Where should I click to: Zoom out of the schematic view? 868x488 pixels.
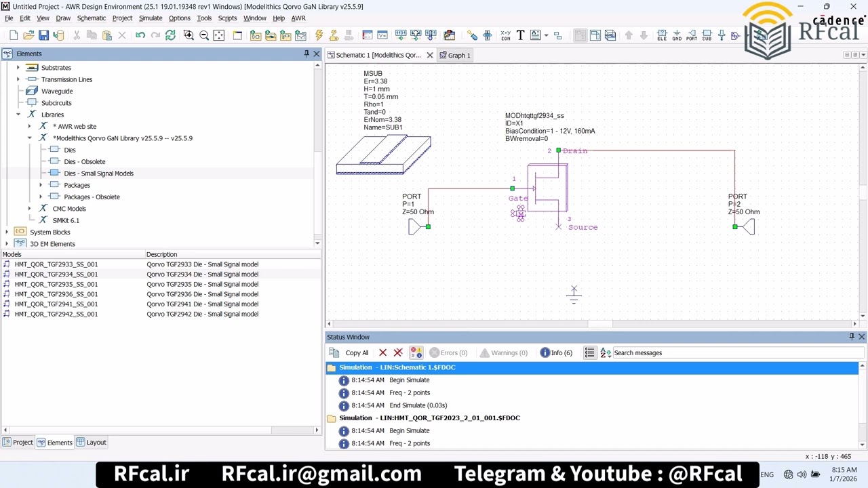click(203, 35)
